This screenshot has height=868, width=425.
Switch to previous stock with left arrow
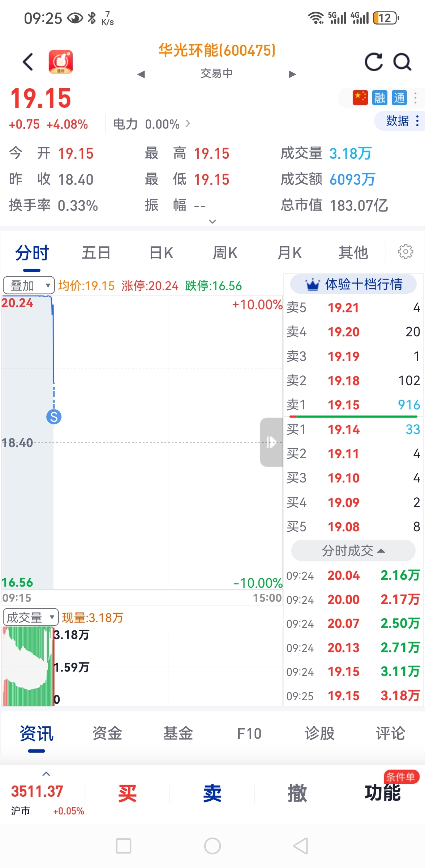point(141,75)
